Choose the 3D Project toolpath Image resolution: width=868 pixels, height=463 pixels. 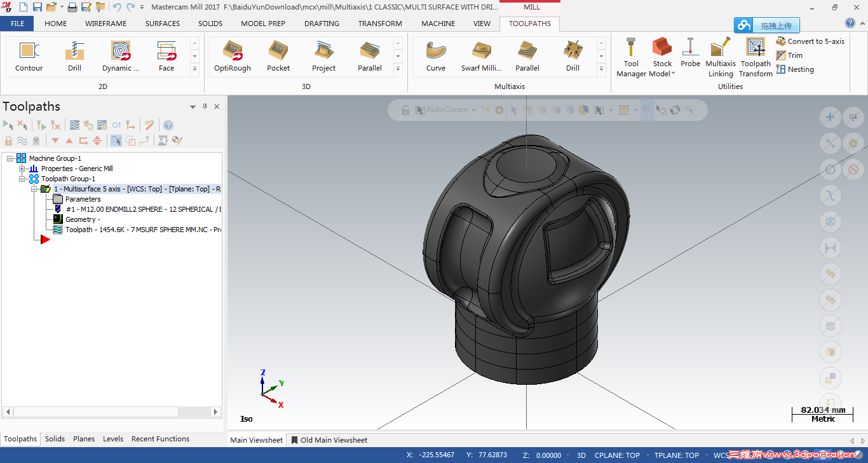tap(324, 57)
